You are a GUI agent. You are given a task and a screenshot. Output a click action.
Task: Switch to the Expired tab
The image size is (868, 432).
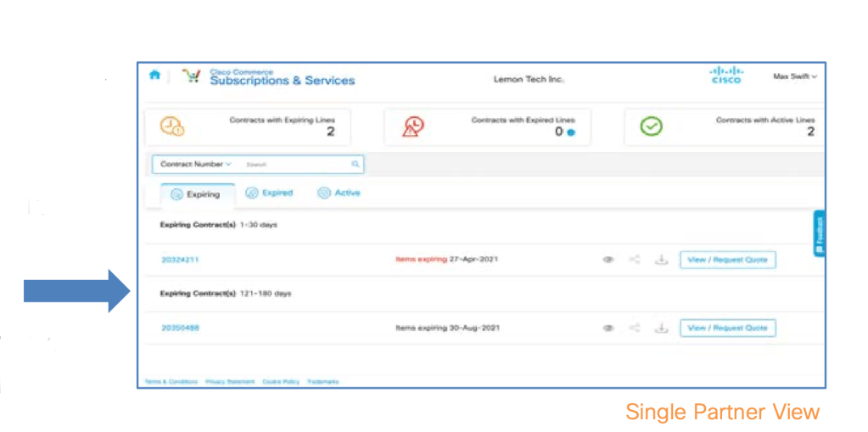pos(269,194)
